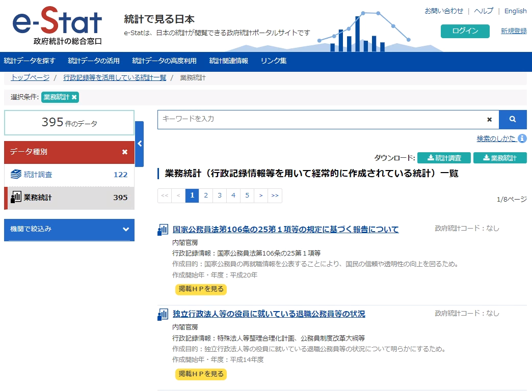Go to page 4
The width and height of the screenshot is (532, 392).
233,195
